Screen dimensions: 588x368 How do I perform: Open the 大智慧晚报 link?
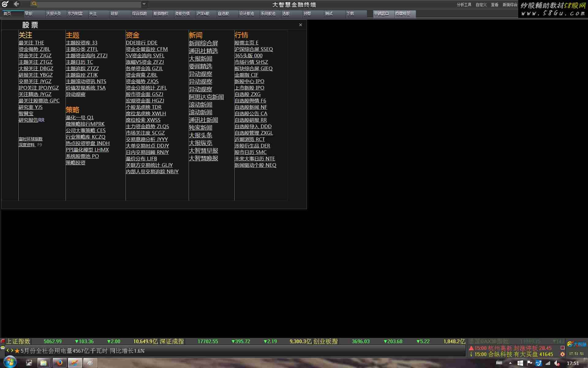(x=203, y=158)
